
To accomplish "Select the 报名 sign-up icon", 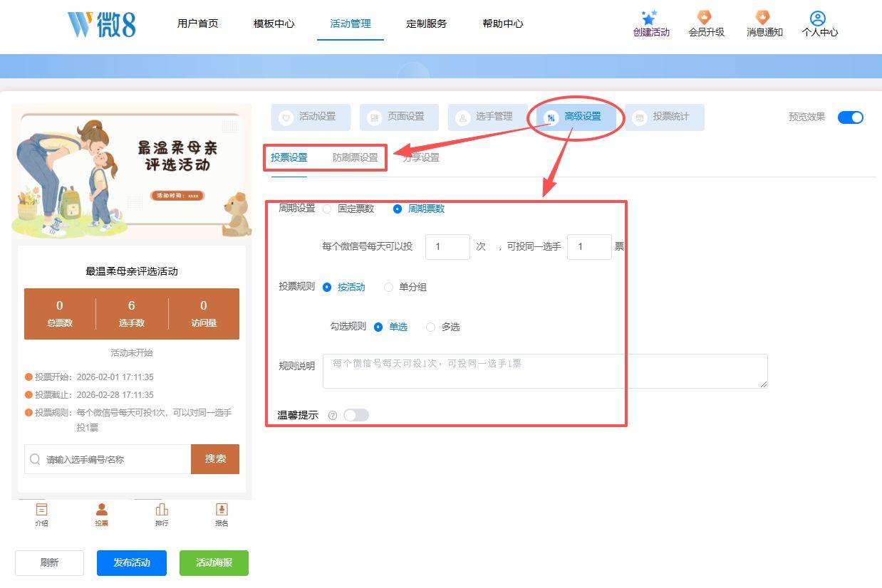I will [222, 510].
